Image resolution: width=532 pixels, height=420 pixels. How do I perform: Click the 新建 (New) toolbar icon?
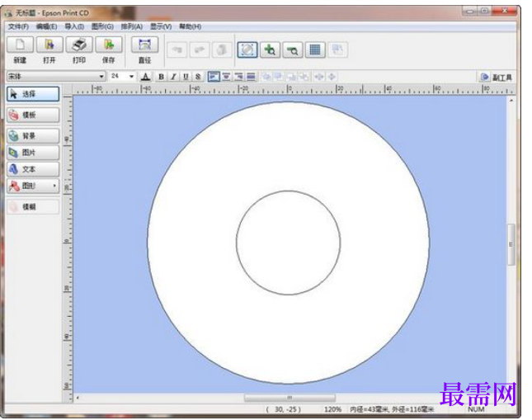click(x=20, y=45)
